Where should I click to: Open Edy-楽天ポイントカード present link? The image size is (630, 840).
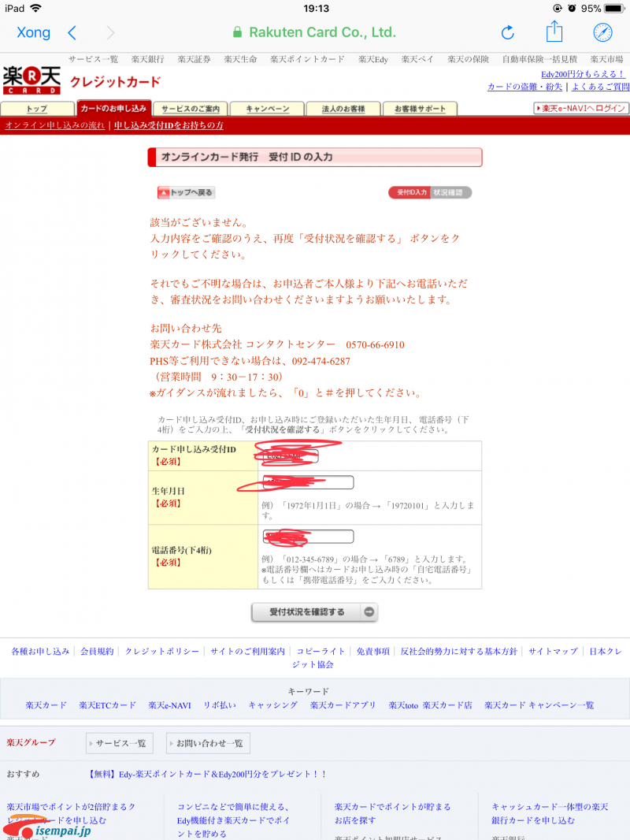pos(208,774)
